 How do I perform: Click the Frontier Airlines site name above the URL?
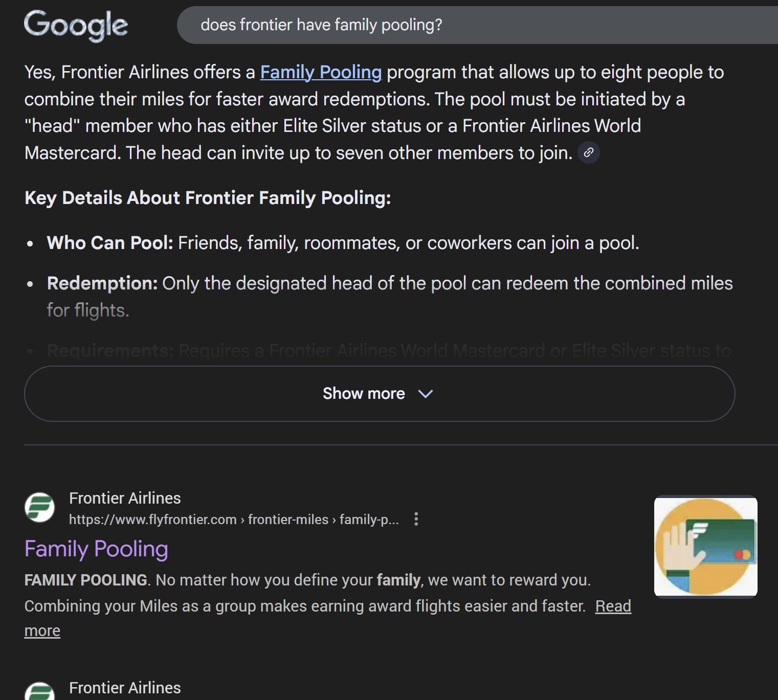[125, 498]
